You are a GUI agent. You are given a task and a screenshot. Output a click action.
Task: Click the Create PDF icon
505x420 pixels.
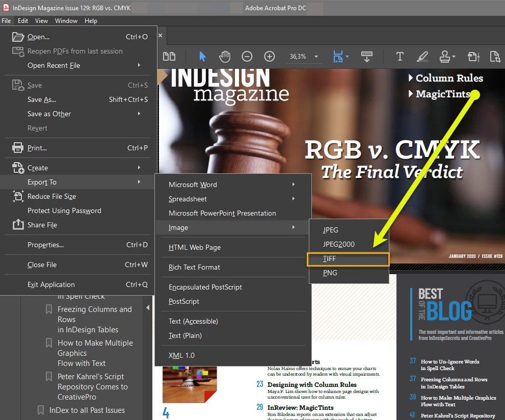(18, 168)
